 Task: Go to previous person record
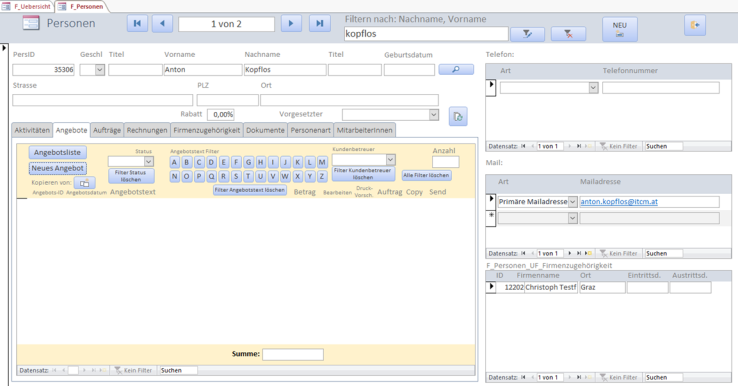click(x=162, y=24)
